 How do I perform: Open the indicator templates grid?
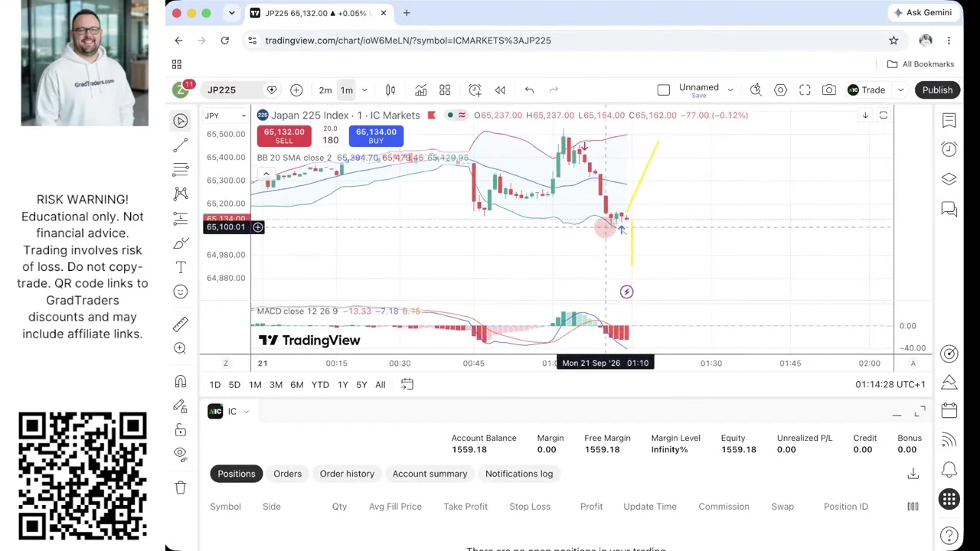[445, 90]
